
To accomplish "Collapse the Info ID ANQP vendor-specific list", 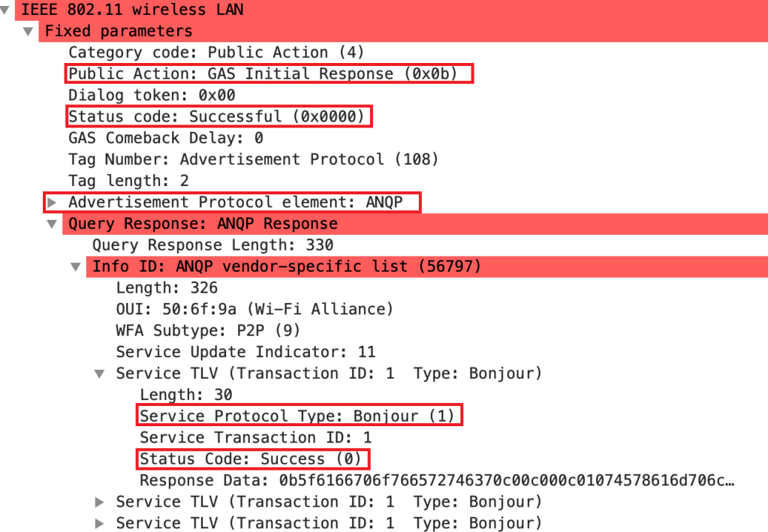I will click(x=76, y=267).
